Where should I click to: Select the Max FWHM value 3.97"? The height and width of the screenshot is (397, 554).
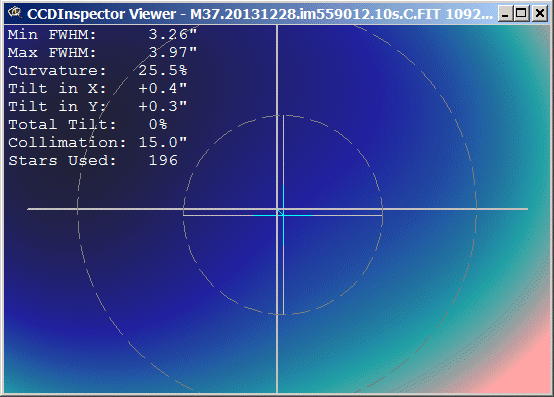coord(172,52)
